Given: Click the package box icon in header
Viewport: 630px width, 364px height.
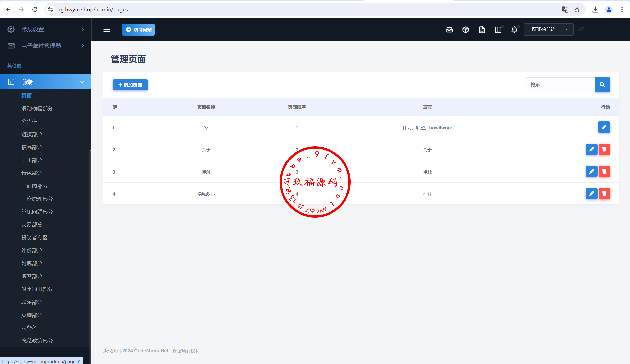Looking at the screenshot, I should coord(466,30).
